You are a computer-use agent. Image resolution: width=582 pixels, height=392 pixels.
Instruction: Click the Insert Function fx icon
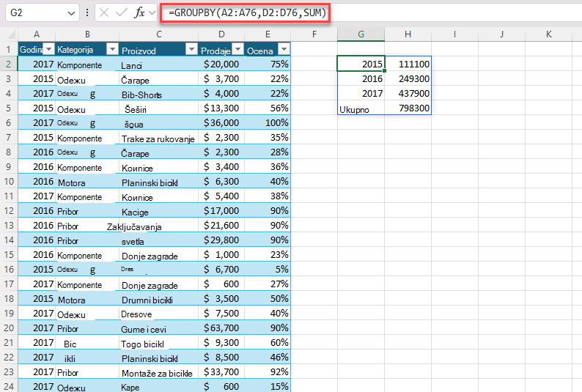[139, 12]
